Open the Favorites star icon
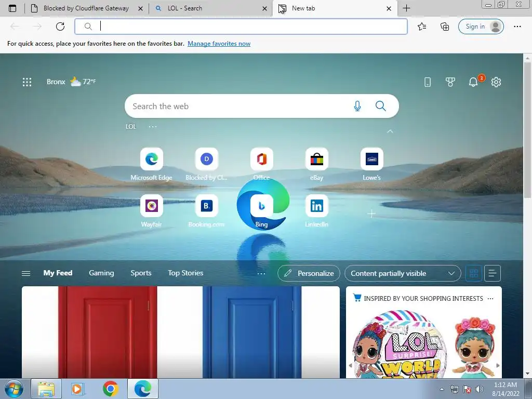Screen dimensions: 532x399 tap(422, 26)
